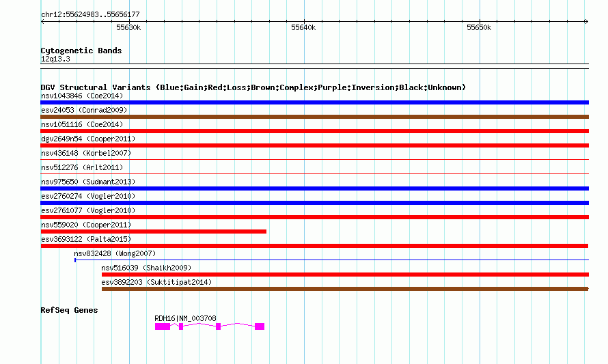This screenshot has width=608, height=364.
Task: Click the chr12:55624983..55656177 coordinates text
Action: tap(90, 14)
